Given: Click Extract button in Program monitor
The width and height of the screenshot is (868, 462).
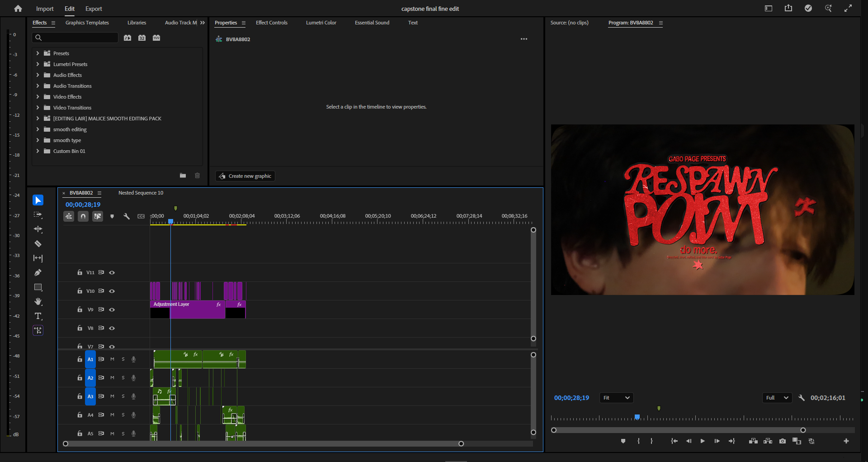Looking at the screenshot, I should (768, 441).
